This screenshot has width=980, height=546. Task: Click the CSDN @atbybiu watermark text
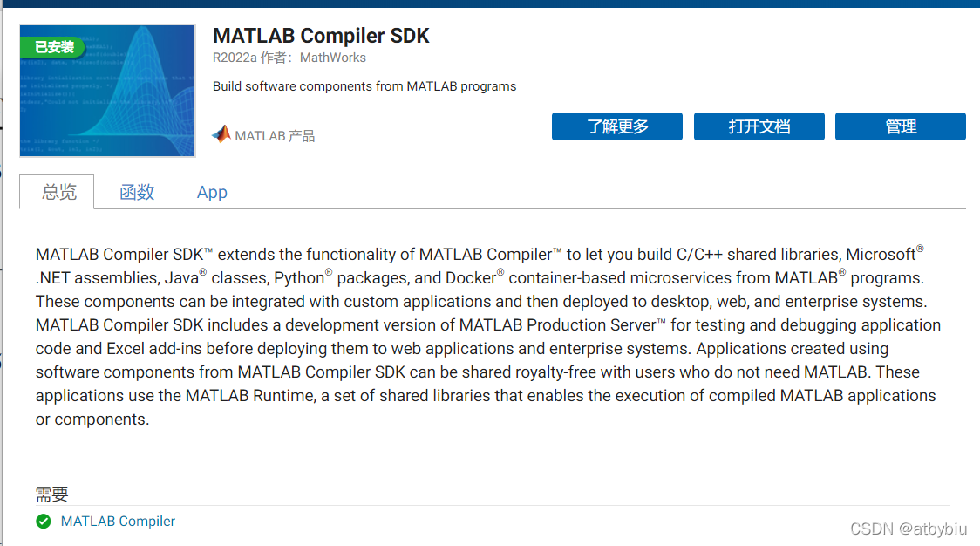(909, 529)
